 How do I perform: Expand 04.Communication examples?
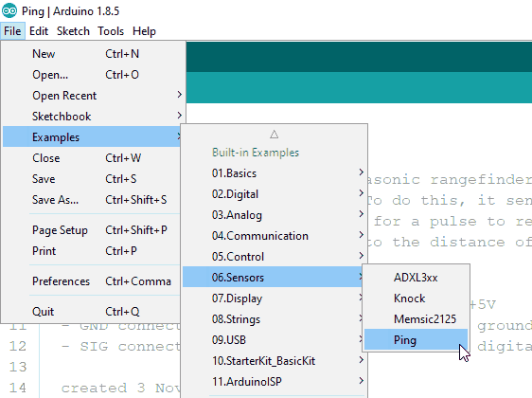(x=275, y=236)
